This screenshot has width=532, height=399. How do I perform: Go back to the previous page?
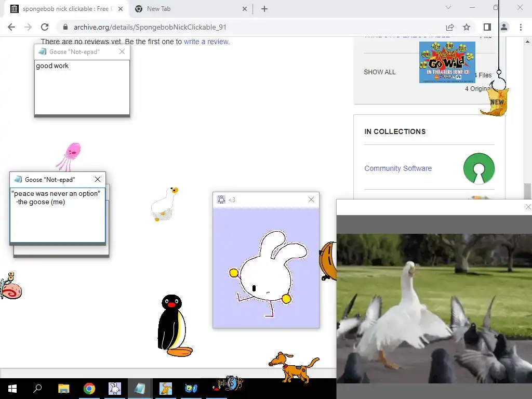click(11, 27)
